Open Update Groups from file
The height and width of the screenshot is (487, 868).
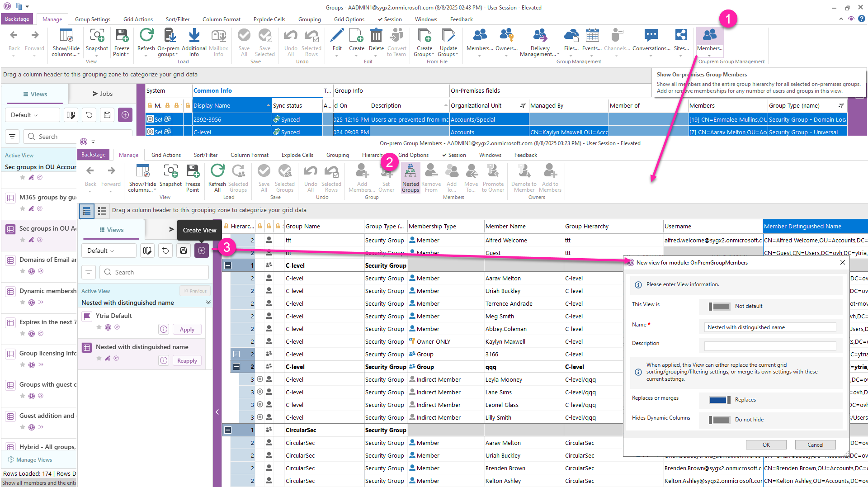tap(448, 42)
